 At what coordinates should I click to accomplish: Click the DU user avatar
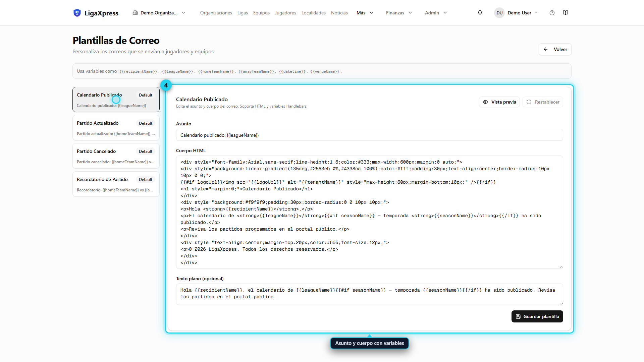(x=499, y=13)
